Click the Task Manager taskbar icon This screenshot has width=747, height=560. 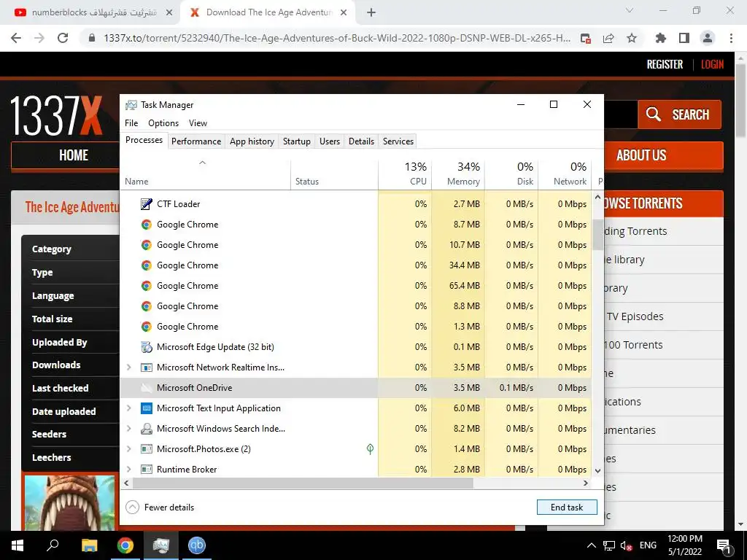tap(161, 545)
